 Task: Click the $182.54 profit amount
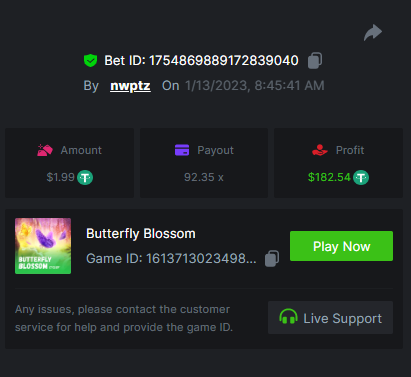tap(329, 177)
